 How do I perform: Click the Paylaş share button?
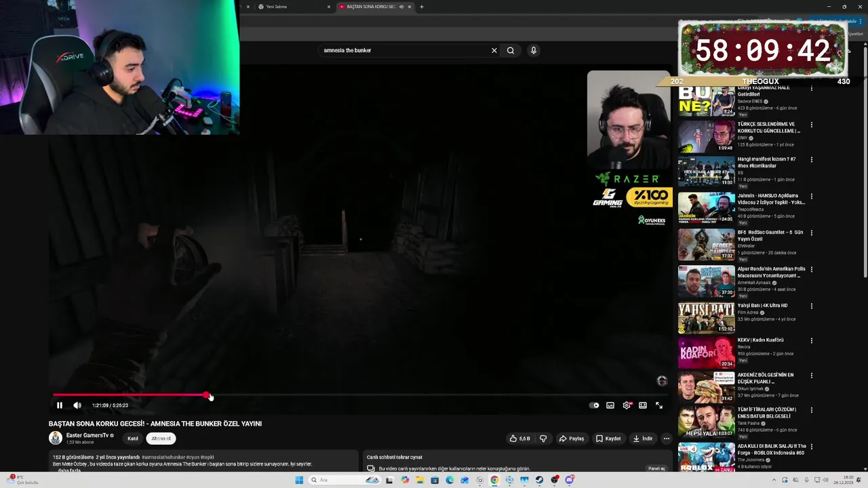tap(572, 439)
